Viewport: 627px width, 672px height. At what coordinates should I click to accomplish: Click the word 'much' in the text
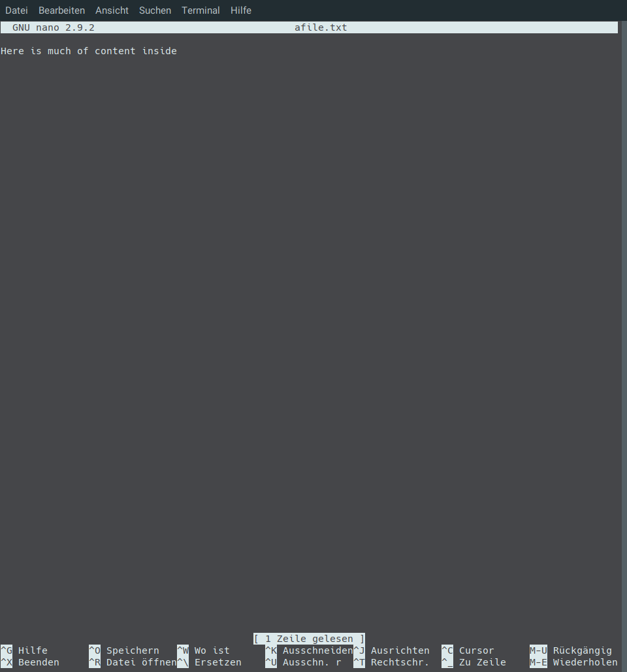coord(59,51)
